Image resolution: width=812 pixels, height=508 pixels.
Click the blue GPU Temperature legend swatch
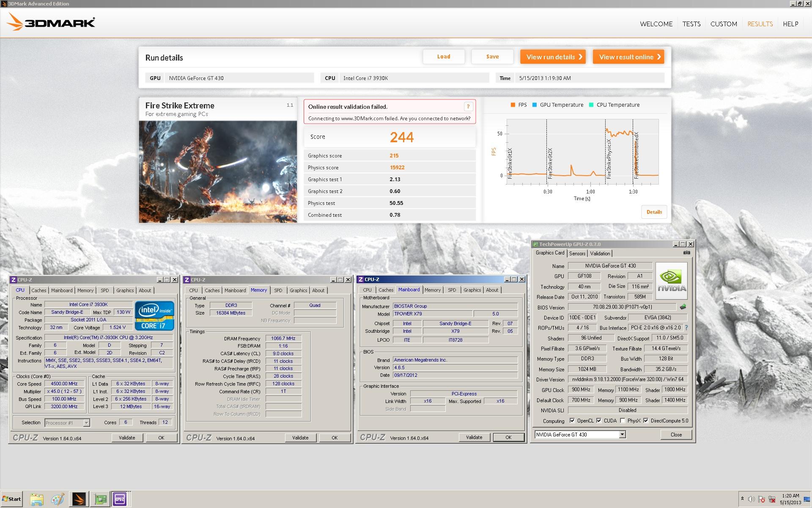pos(535,105)
